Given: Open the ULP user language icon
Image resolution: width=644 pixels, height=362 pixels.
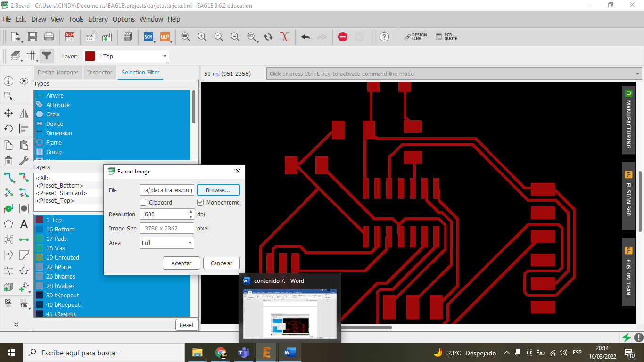Looking at the screenshot, I should [165, 37].
